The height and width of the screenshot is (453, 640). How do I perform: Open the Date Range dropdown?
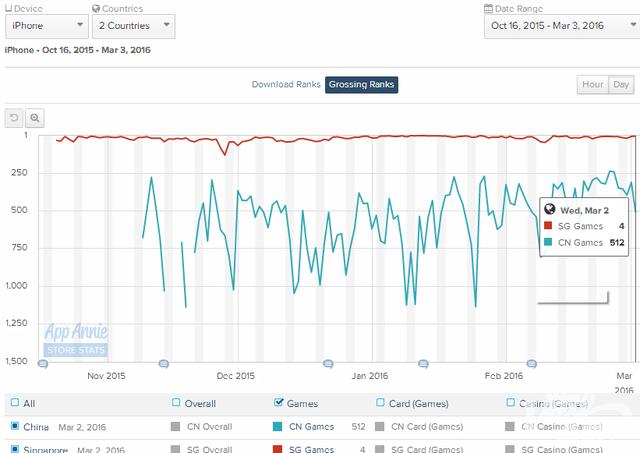pos(560,26)
